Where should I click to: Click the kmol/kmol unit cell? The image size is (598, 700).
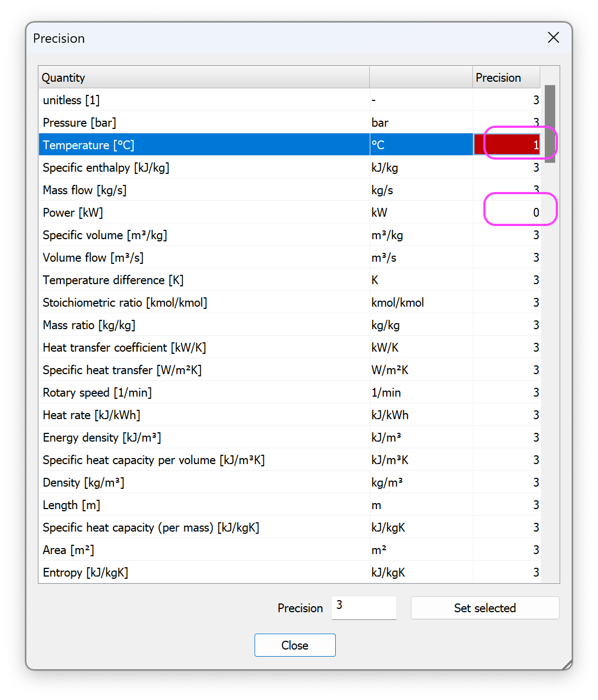click(x=421, y=302)
